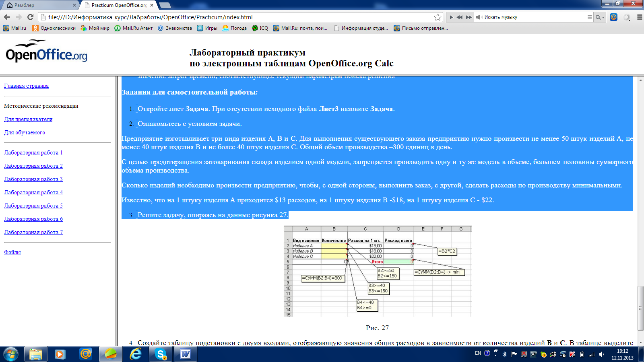Click the browser forward arrow
The height and width of the screenshot is (362, 644).
click(x=19, y=17)
